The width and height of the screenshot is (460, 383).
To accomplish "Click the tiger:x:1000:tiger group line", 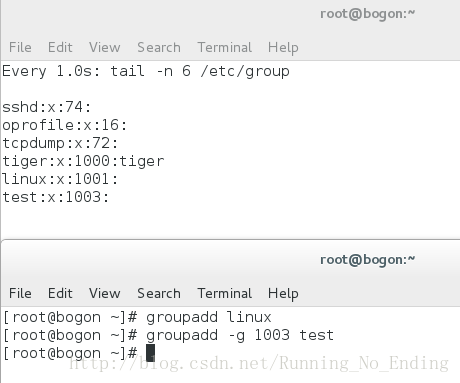I will pos(83,161).
